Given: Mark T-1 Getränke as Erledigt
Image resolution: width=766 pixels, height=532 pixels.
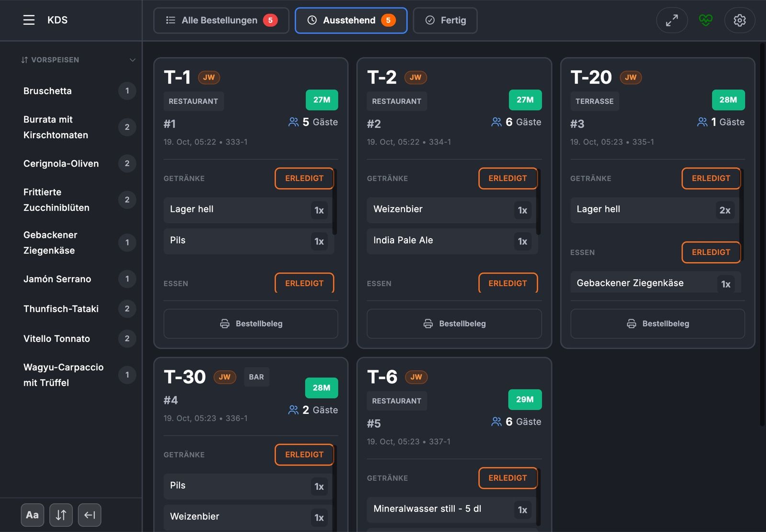Looking at the screenshot, I should pos(304,178).
